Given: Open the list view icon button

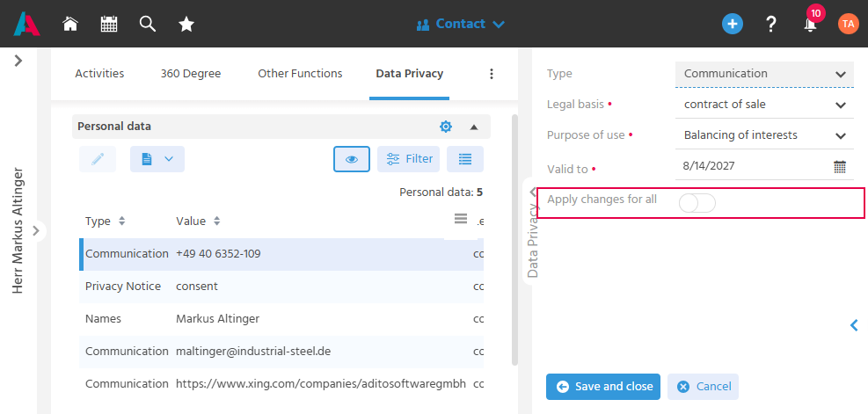Looking at the screenshot, I should [465, 159].
